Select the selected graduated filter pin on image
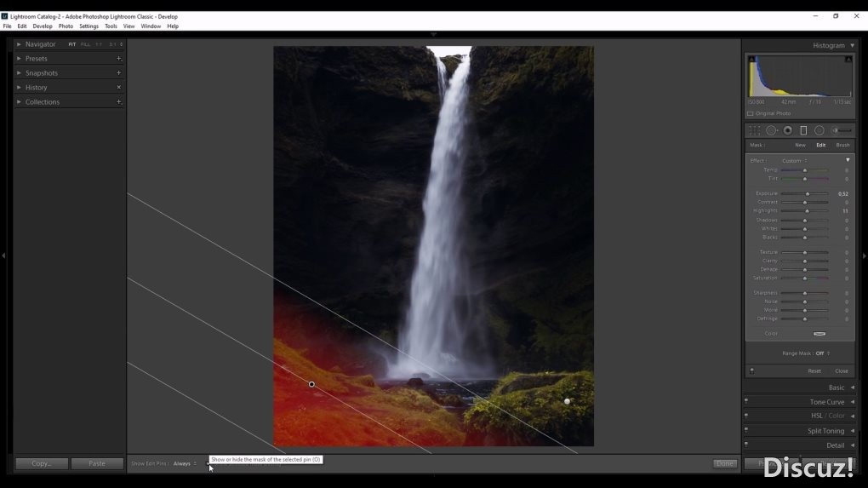 [311, 384]
